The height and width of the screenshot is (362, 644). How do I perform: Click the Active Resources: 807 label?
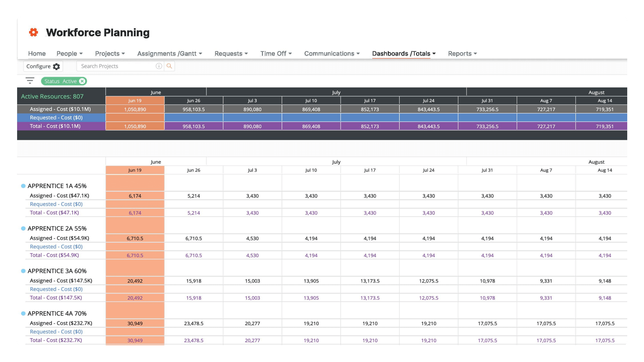(52, 96)
